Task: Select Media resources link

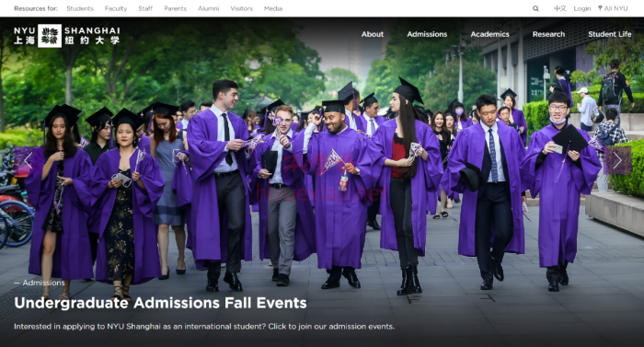Action: tap(273, 8)
